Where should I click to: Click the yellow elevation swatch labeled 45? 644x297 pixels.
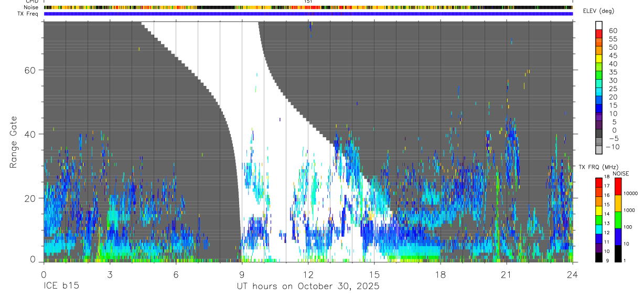click(599, 59)
